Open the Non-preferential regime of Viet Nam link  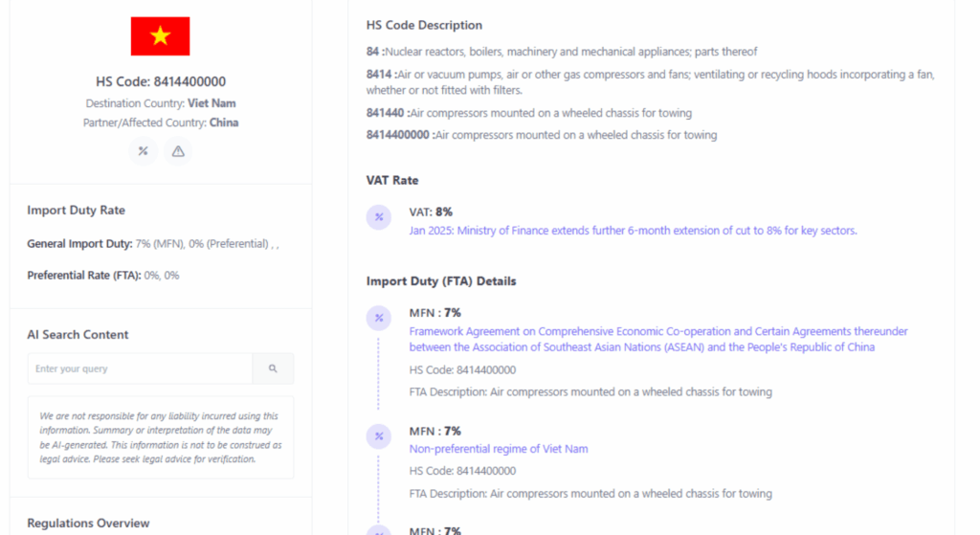pos(499,449)
